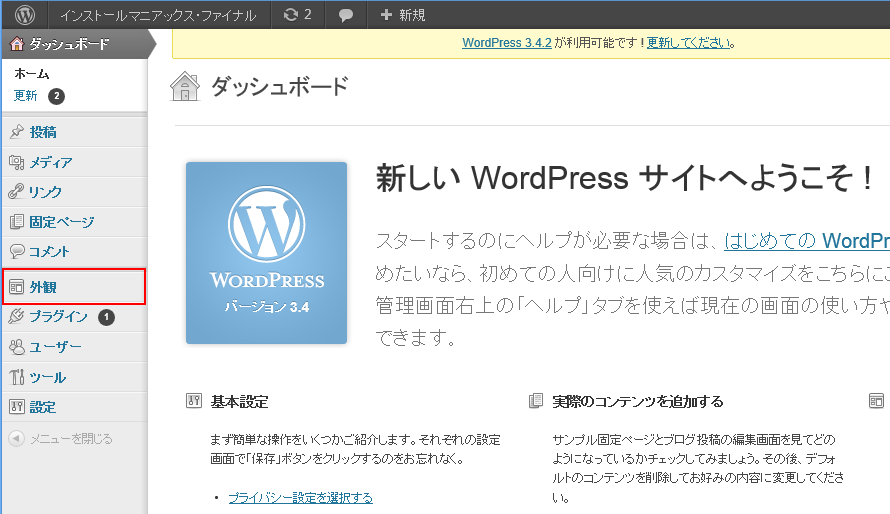This screenshot has height=514, width=890.
Task: Click the 基本設定 heading text
Action: coord(239,402)
